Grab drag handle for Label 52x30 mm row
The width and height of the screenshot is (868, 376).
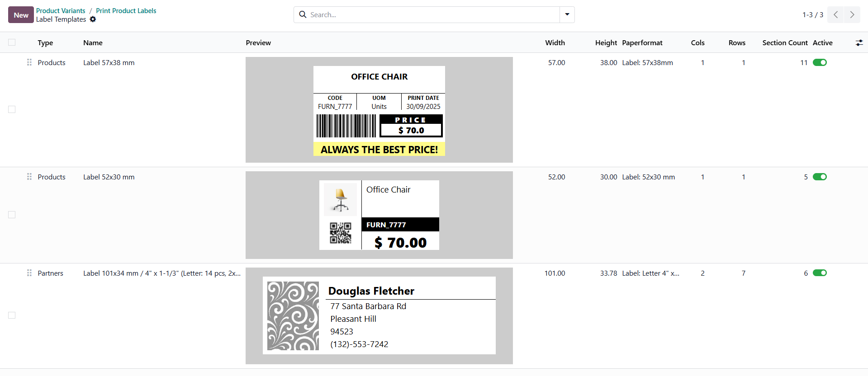29,177
